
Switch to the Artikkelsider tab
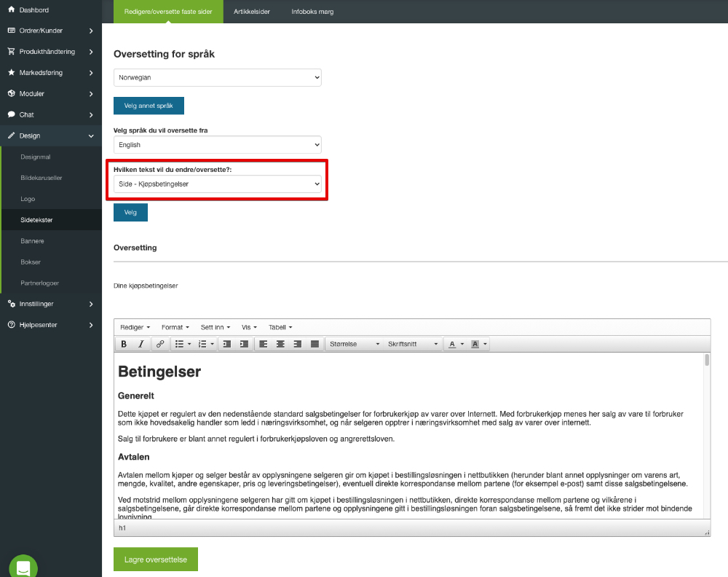[x=252, y=12]
